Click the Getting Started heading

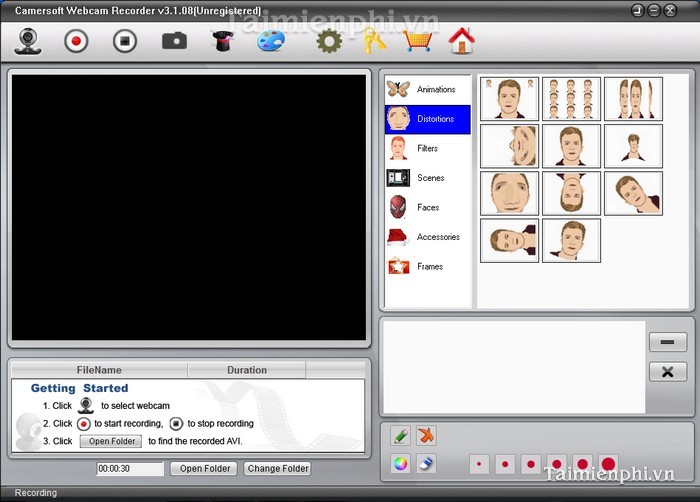tap(79, 388)
